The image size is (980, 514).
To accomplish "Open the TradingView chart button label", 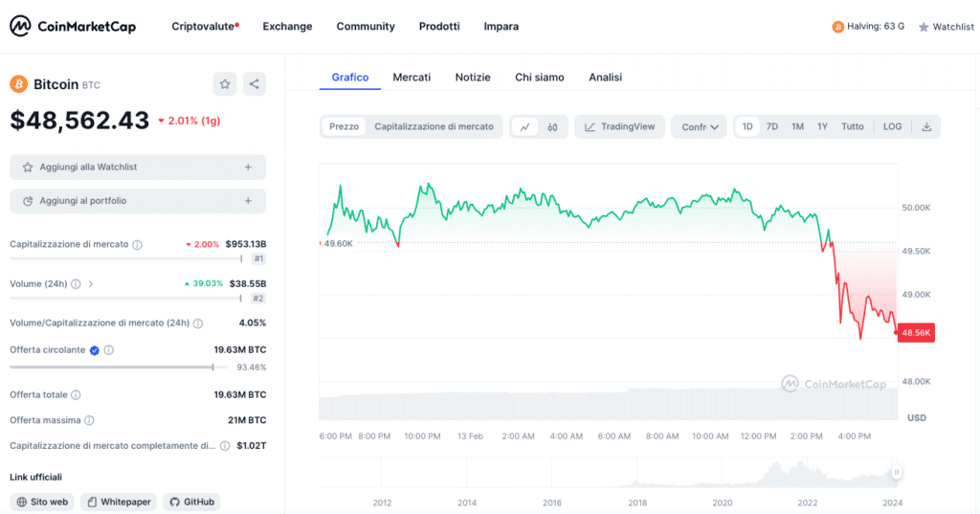I will pyautogui.click(x=628, y=126).
